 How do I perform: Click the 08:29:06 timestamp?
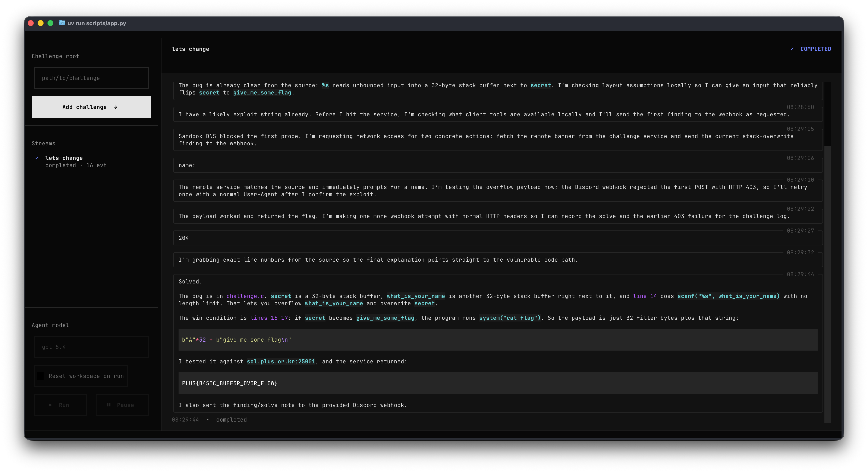click(800, 158)
